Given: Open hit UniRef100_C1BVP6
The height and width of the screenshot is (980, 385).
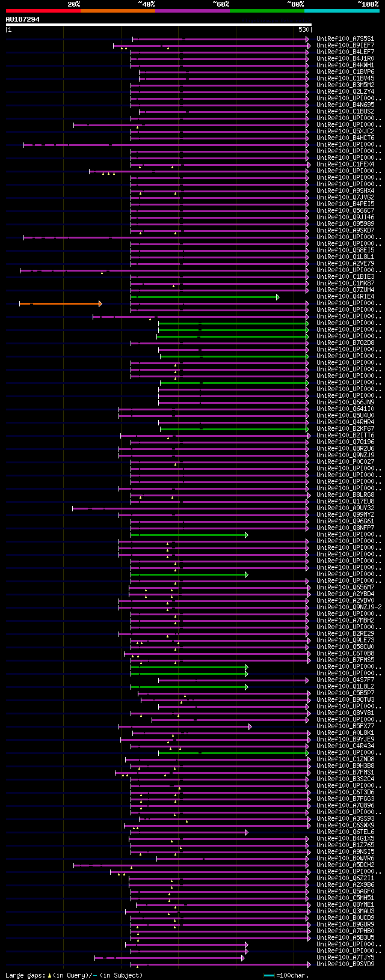Looking at the screenshot, I should click(345, 72).
